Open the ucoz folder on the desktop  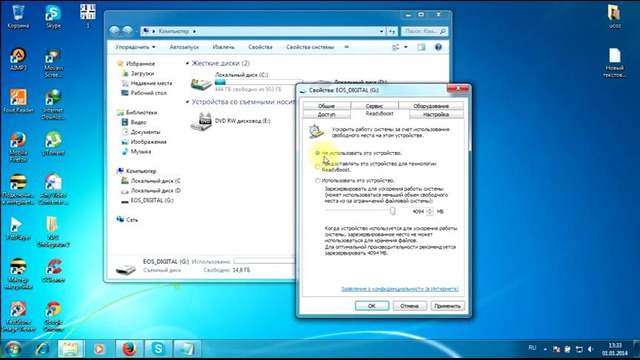pos(614,16)
